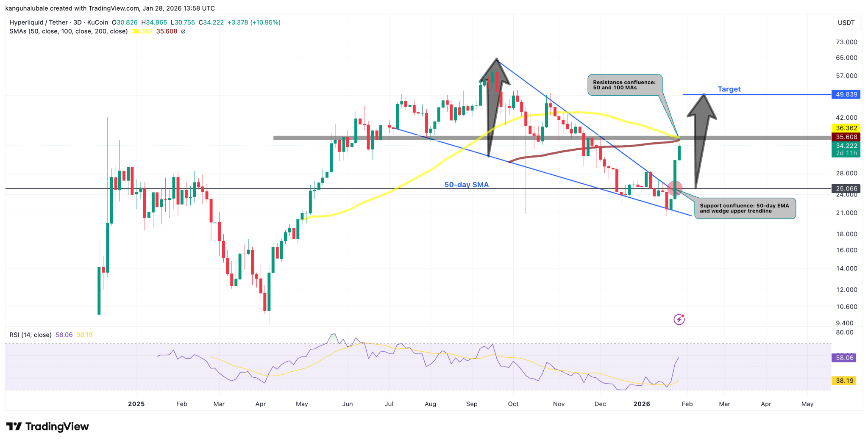Select the gray double arrow at September peak

click(494, 106)
